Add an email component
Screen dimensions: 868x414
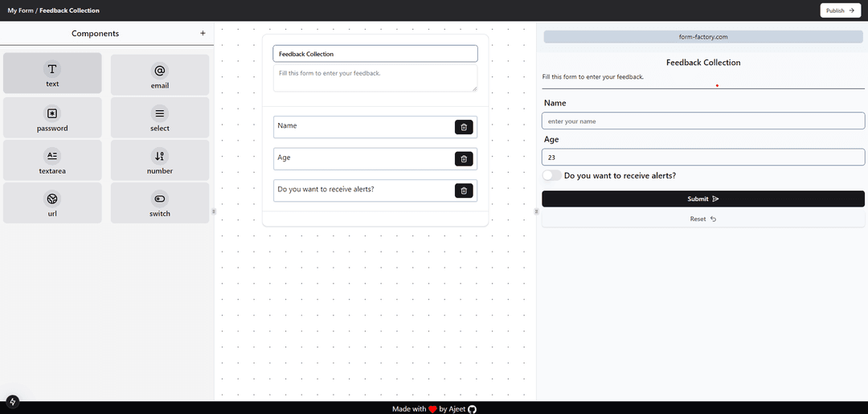click(x=159, y=75)
